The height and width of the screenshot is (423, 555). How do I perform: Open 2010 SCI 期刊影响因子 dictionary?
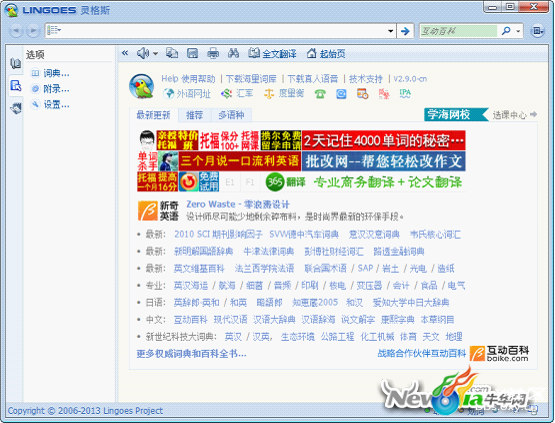coord(218,234)
